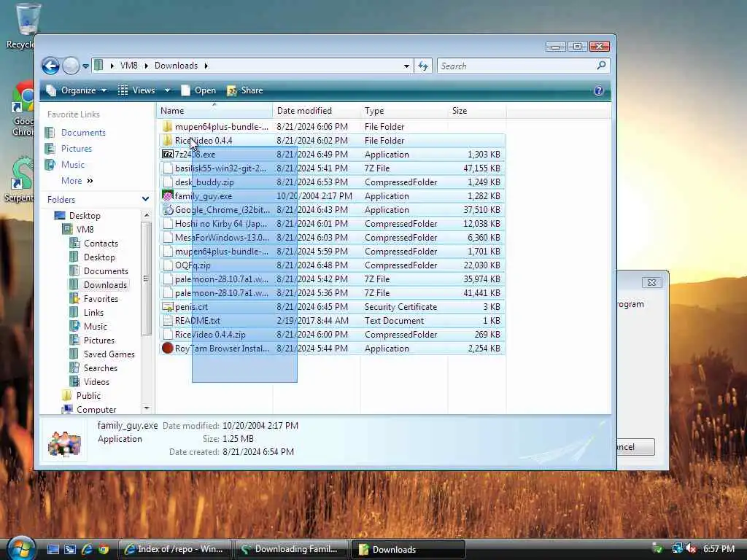Sort files by Type column header
The image size is (747, 560).
[x=404, y=111]
